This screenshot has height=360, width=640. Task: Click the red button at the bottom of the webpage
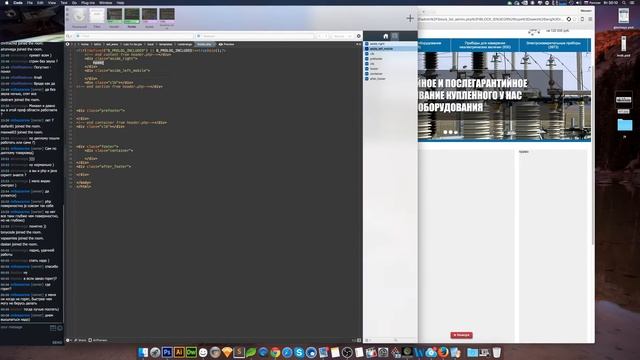tap(461, 335)
